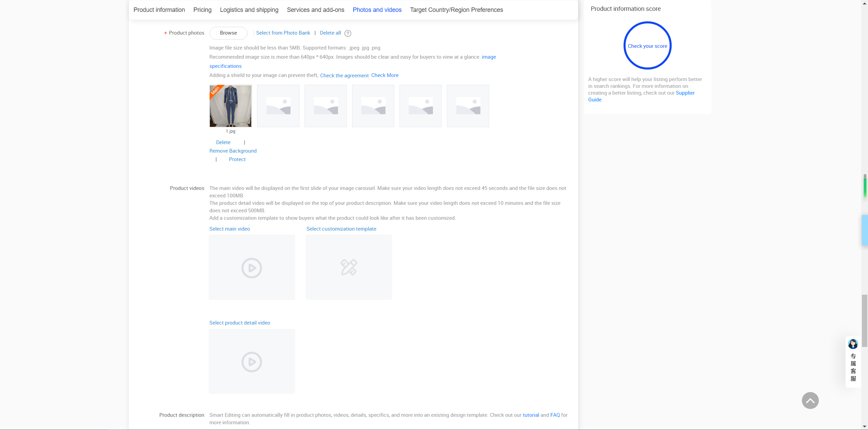This screenshot has height=430, width=868.
Task: Open the Supplier Guide link
Action: [x=685, y=93]
